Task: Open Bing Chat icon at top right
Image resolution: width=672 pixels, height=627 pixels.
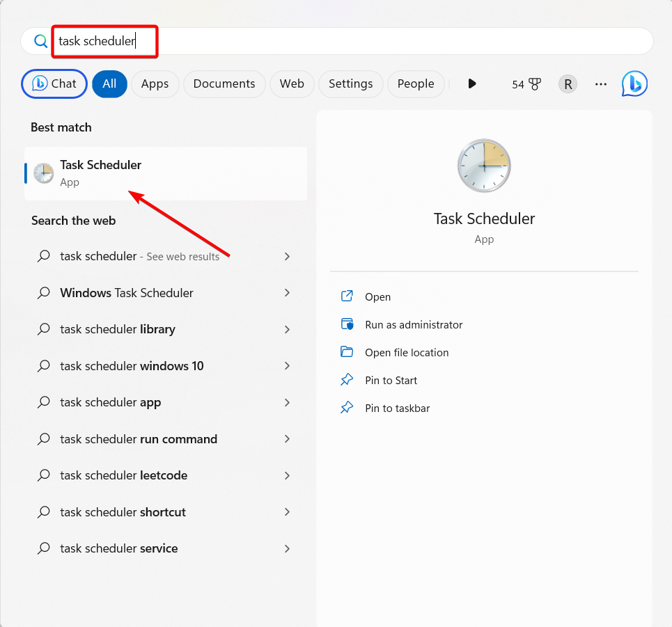Action: pos(634,84)
